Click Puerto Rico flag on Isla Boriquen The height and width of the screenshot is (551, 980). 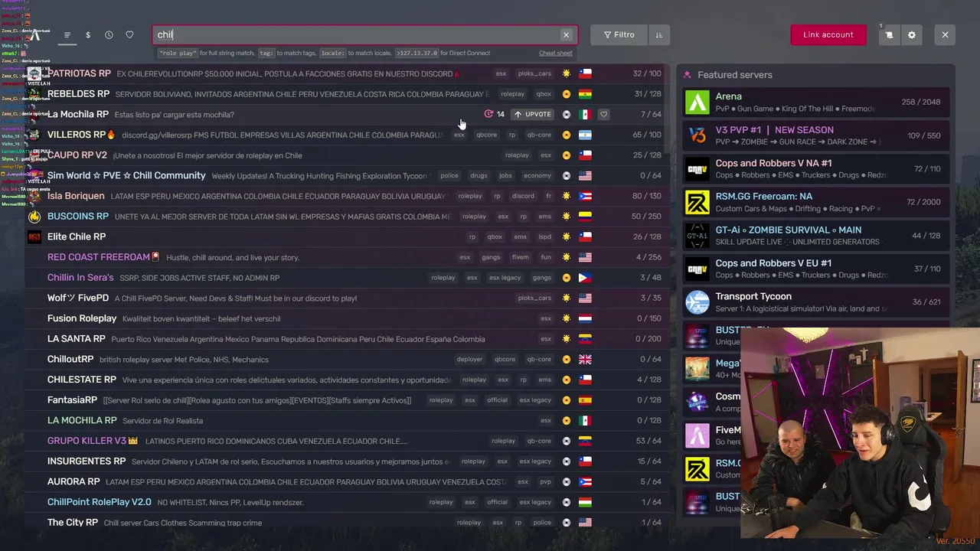click(585, 196)
